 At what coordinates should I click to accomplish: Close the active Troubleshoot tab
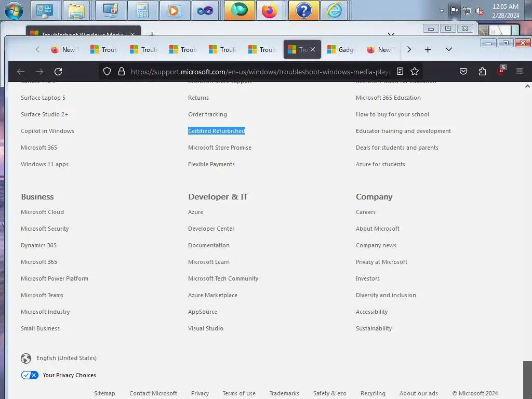313,49
